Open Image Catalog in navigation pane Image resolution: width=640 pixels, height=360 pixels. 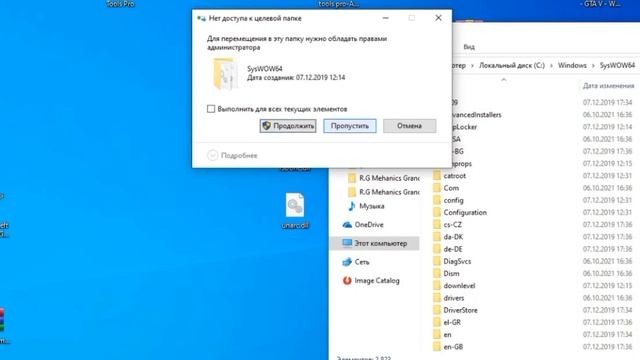click(x=377, y=280)
